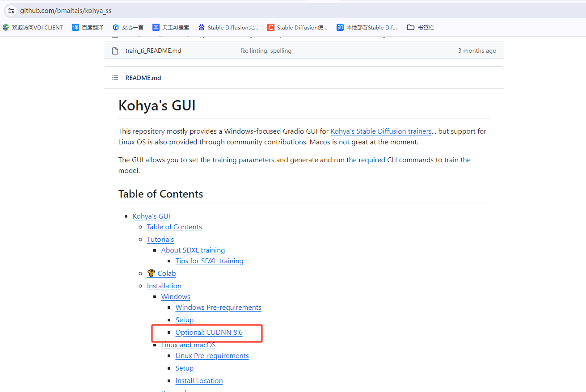This screenshot has height=392, width=586.
Task: Open the 书签栏 bookmarks folder
Action: pos(421,27)
